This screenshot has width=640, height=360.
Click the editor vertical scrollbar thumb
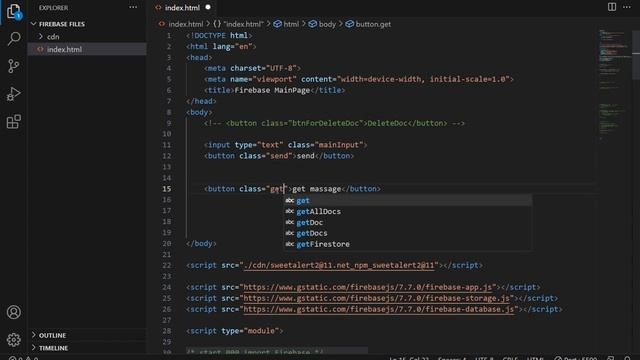pyautogui.click(x=636, y=54)
